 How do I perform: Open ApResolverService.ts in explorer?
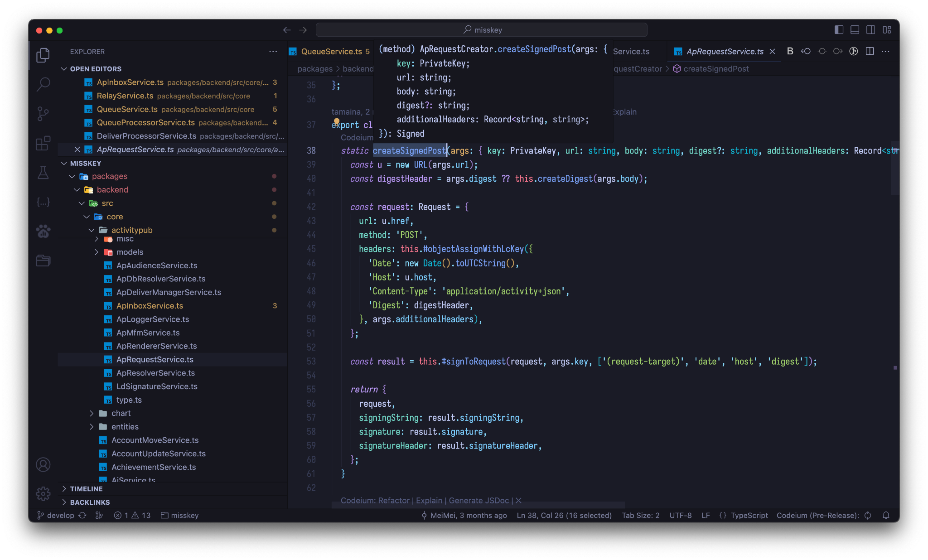(155, 373)
